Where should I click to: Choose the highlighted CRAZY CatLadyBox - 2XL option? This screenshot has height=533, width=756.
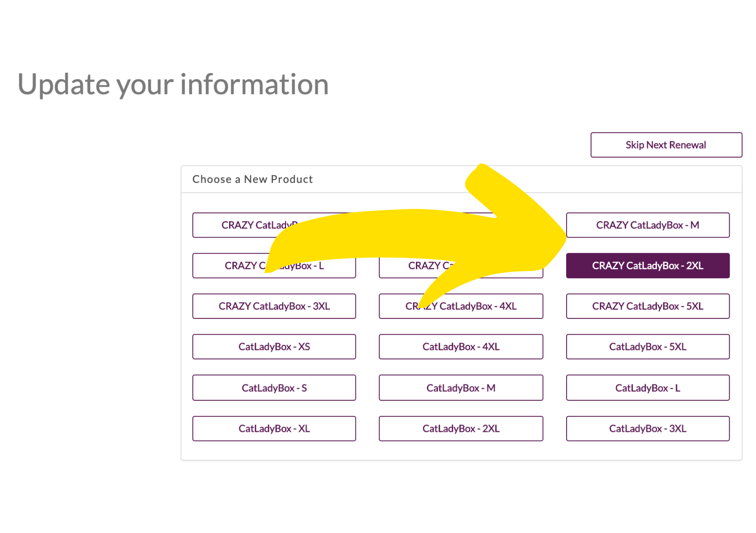tap(647, 266)
